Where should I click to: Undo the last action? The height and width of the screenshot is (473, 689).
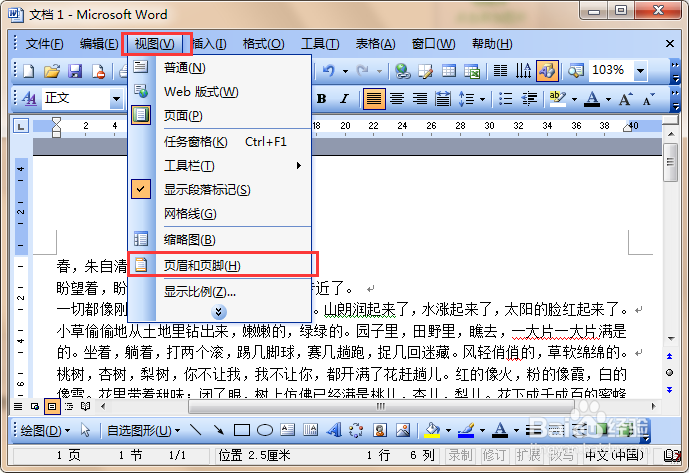(329, 70)
